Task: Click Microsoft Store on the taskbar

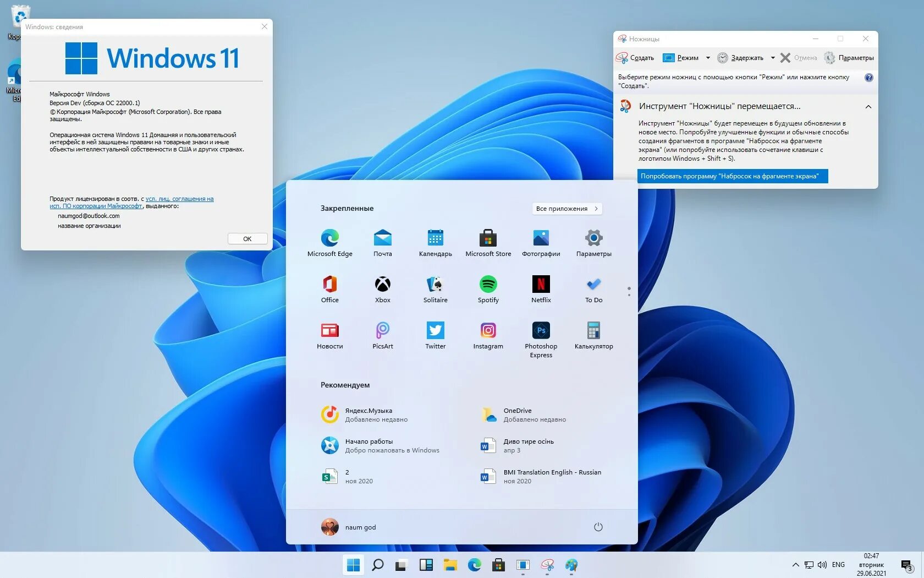Action: (x=499, y=565)
